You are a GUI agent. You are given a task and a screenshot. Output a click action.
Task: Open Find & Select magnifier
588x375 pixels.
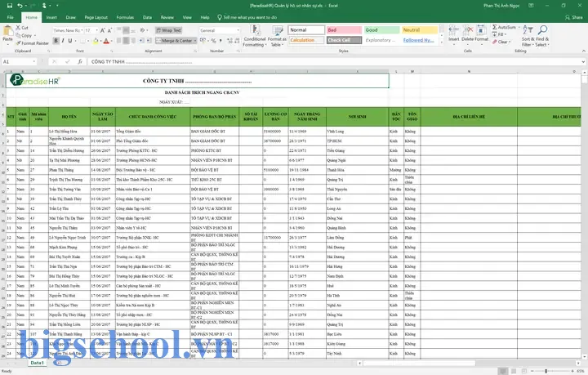tap(542, 36)
